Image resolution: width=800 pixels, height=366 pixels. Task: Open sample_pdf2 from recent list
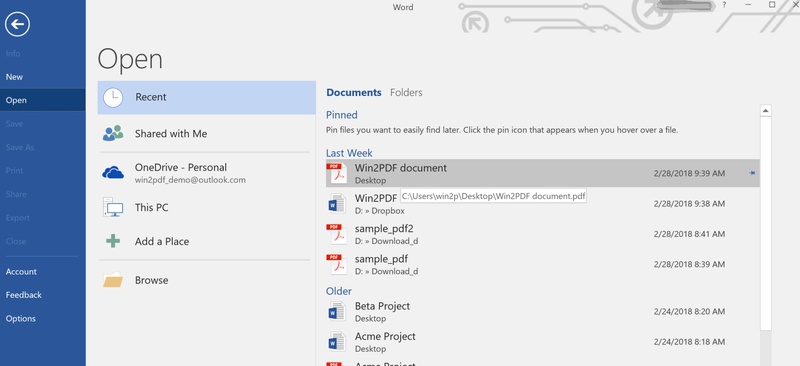coord(384,228)
